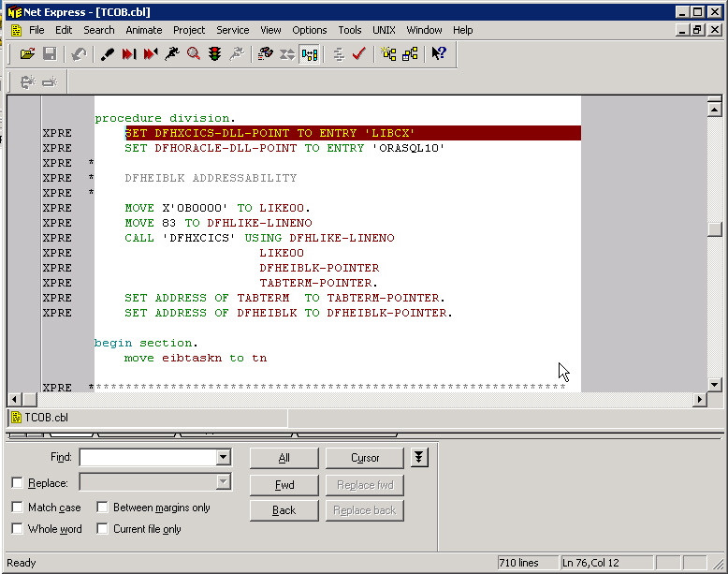Check the Current file only option

pyautogui.click(x=103, y=529)
